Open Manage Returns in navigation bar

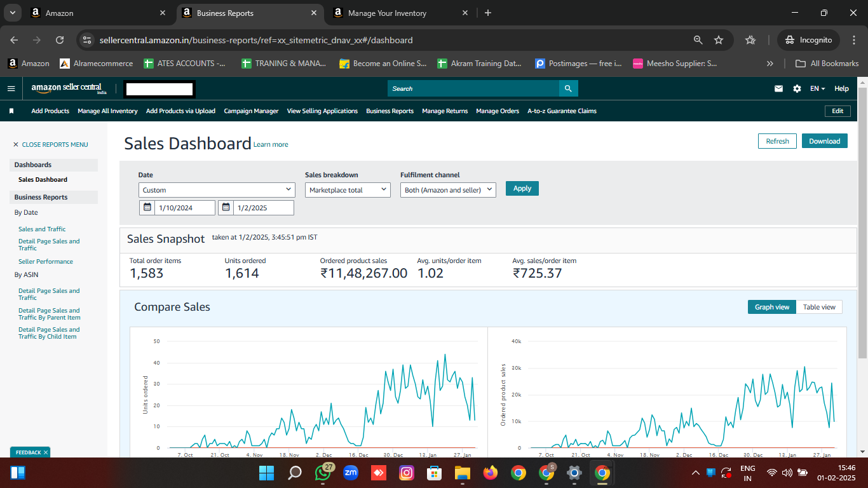click(x=445, y=111)
